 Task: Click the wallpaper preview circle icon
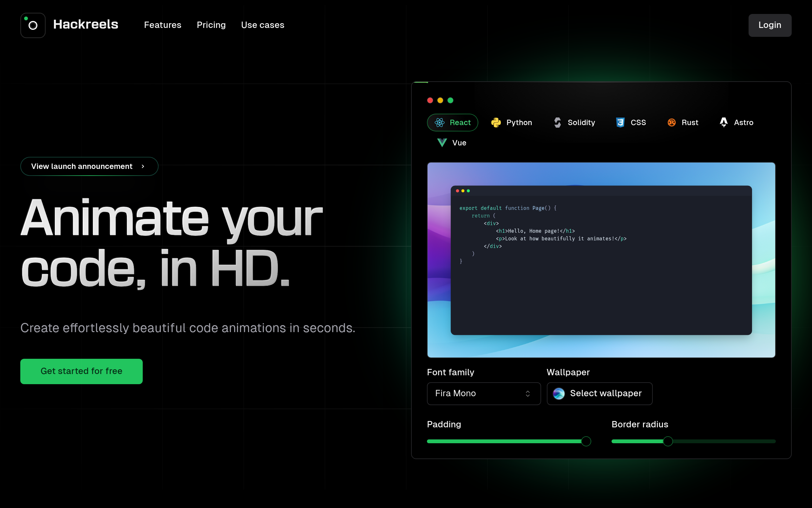pyautogui.click(x=559, y=393)
